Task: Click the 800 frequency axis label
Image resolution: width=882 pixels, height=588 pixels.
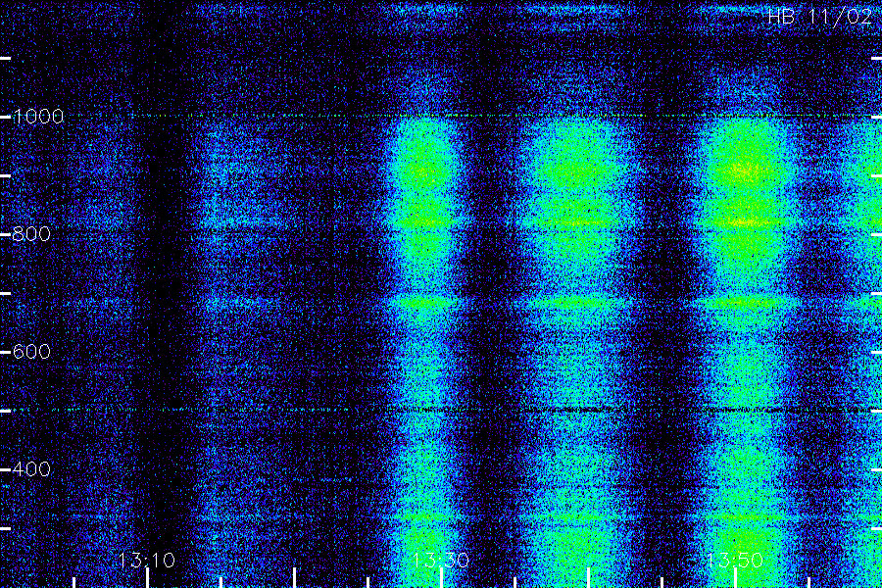Action: click(31, 234)
